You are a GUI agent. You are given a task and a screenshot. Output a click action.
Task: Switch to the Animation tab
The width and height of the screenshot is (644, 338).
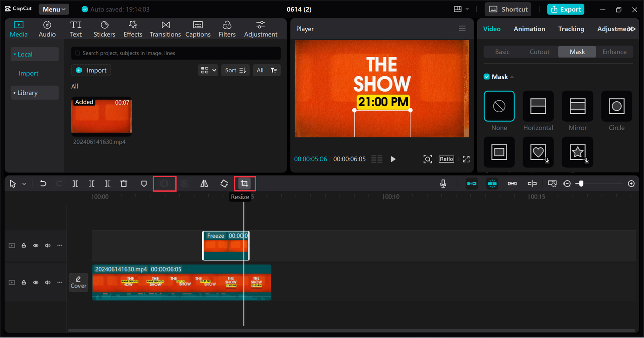(x=529, y=29)
